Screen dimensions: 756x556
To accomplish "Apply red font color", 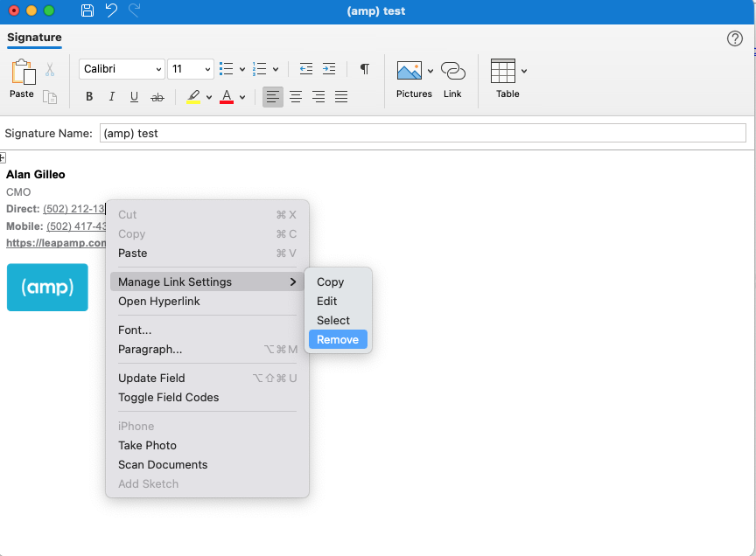I will (227, 96).
